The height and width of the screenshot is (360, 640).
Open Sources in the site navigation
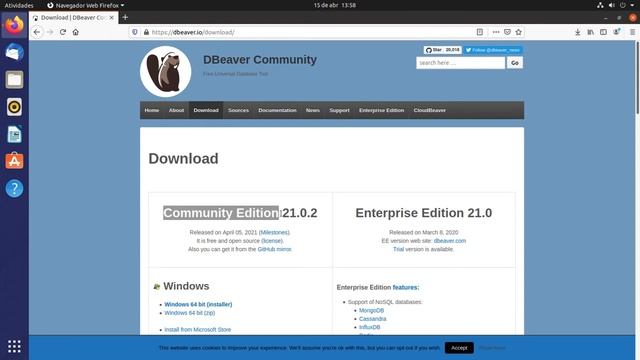238,110
